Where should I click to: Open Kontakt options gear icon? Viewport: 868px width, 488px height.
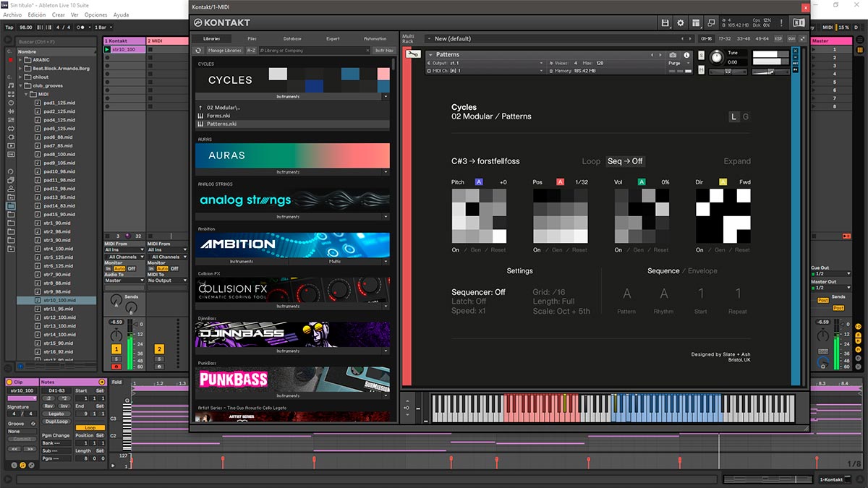[x=680, y=23]
